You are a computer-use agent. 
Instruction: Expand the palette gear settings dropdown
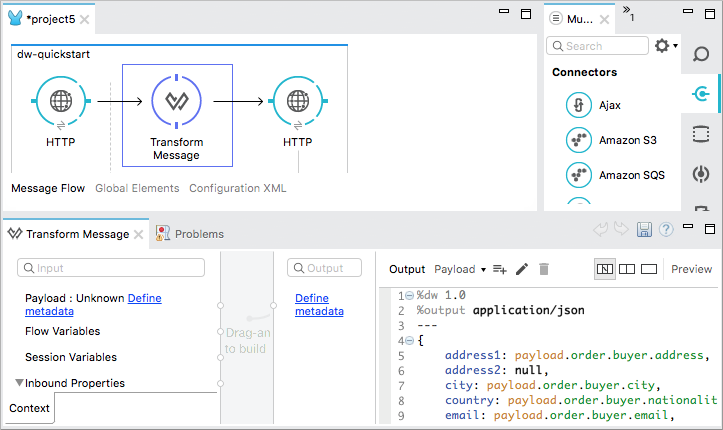665,46
